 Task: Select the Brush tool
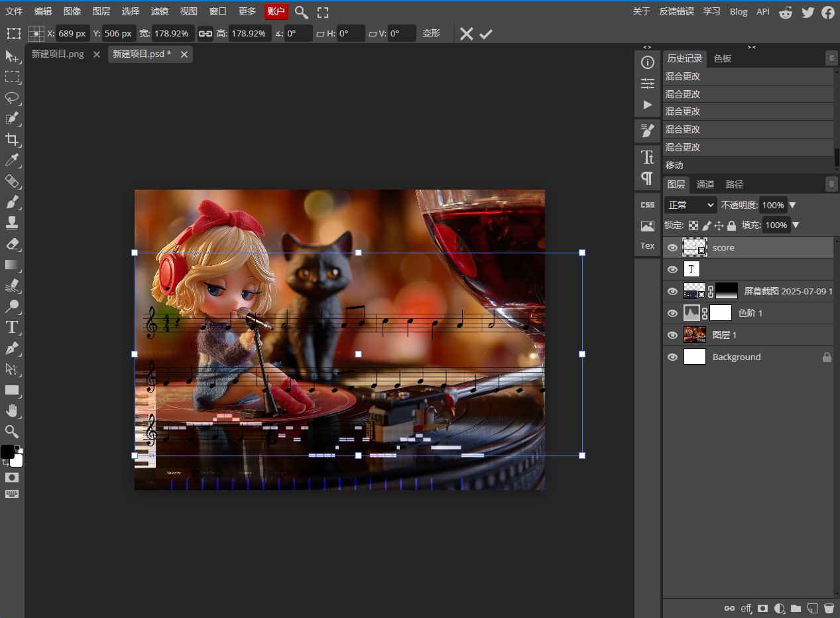(12, 202)
